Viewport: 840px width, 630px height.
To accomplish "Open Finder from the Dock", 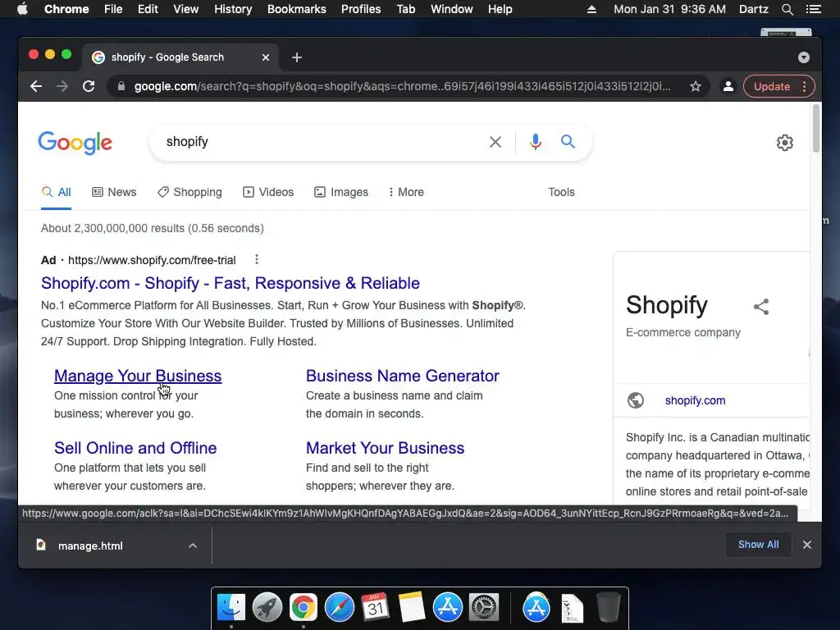I will (231, 608).
